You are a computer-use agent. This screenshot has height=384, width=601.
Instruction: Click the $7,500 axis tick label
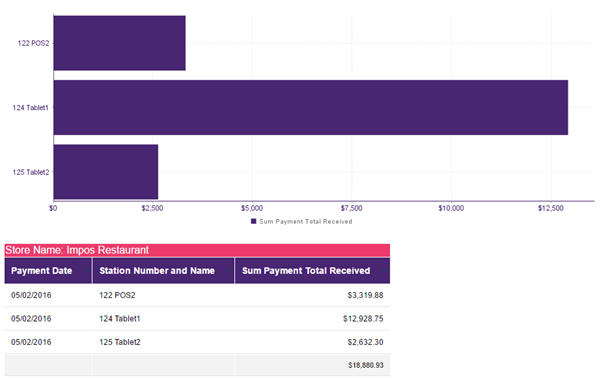(x=351, y=208)
